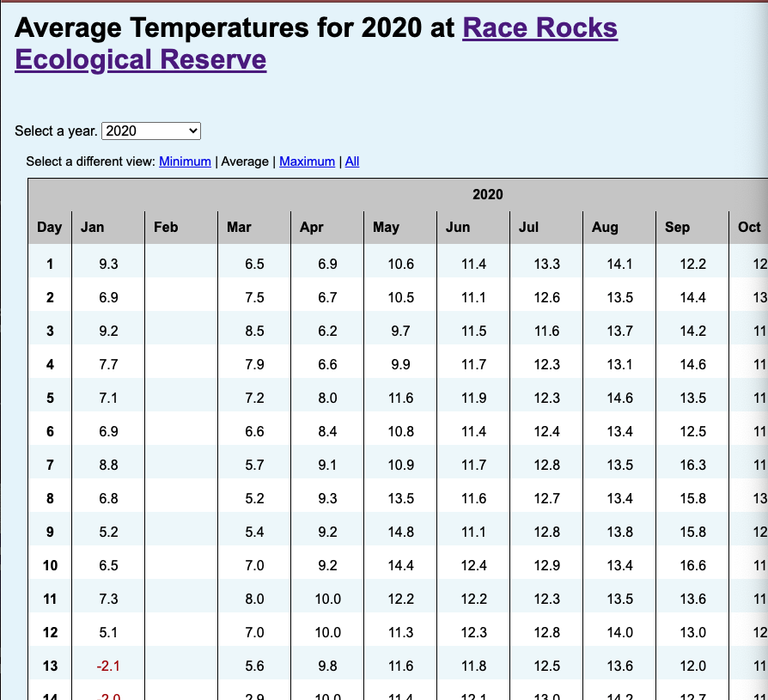Click the 'Feb' column header
Image resolution: width=768 pixels, height=700 pixels.
click(x=166, y=228)
